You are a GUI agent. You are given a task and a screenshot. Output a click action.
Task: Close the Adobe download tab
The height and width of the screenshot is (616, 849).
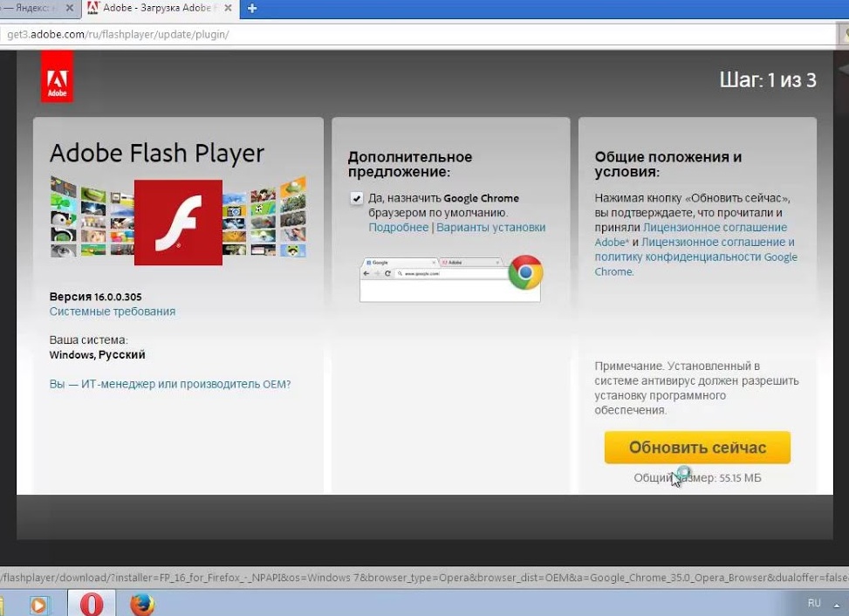(x=228, y=8)
